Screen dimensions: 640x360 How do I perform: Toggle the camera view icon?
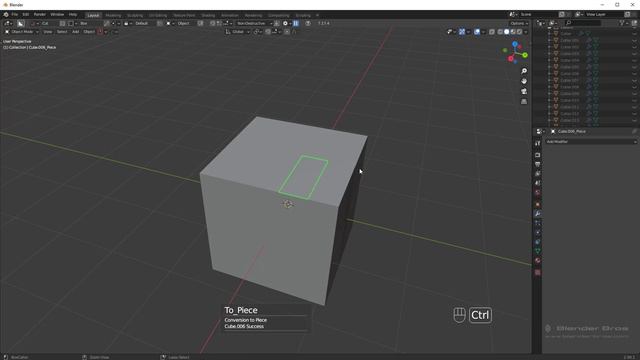(x=524, y=91)
